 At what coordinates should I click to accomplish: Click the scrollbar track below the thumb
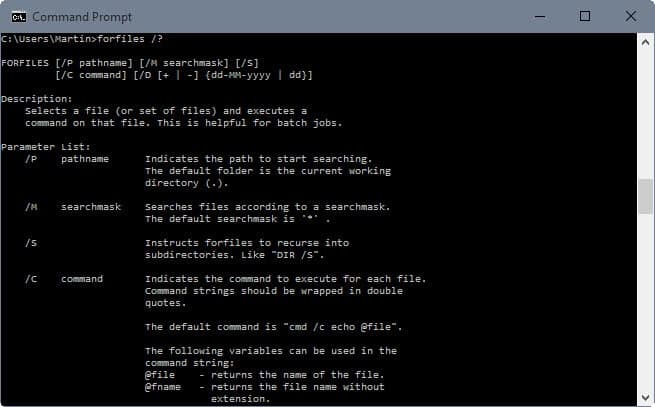[x=645, y=301]
